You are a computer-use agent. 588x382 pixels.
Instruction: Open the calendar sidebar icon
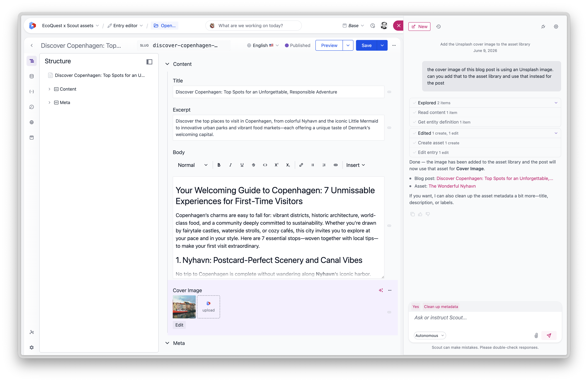click(x=32, y=138)
